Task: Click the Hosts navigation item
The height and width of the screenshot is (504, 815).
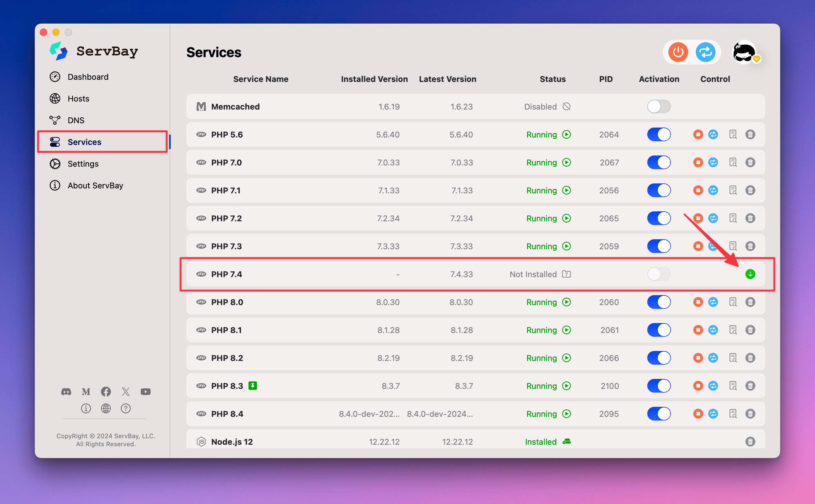Action: tap(79, 98)
